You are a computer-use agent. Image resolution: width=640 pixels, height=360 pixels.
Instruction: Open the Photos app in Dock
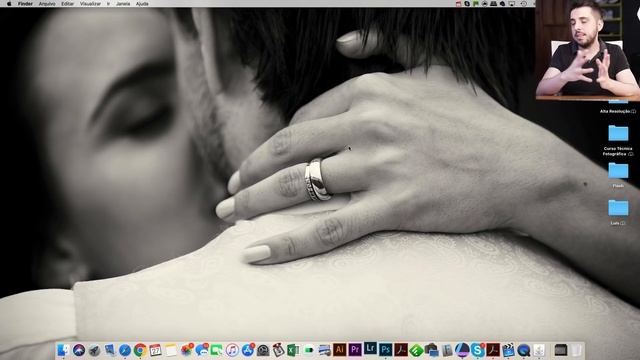point(187,350)
